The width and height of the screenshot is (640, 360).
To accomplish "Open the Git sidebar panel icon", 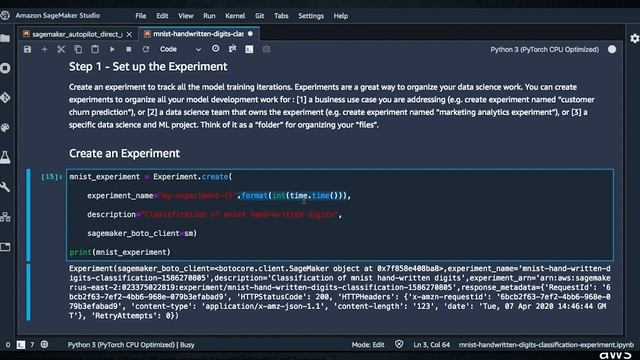I will point(5,98).
